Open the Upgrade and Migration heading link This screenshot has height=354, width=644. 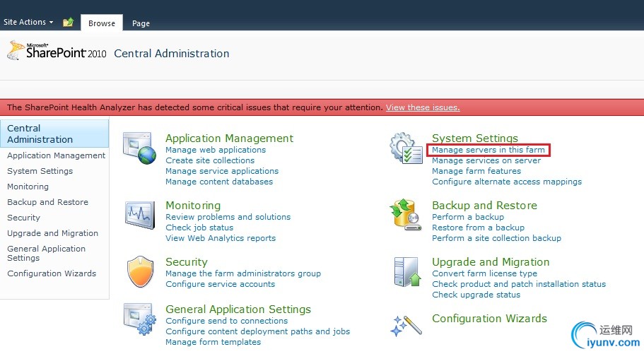point(491,262)
